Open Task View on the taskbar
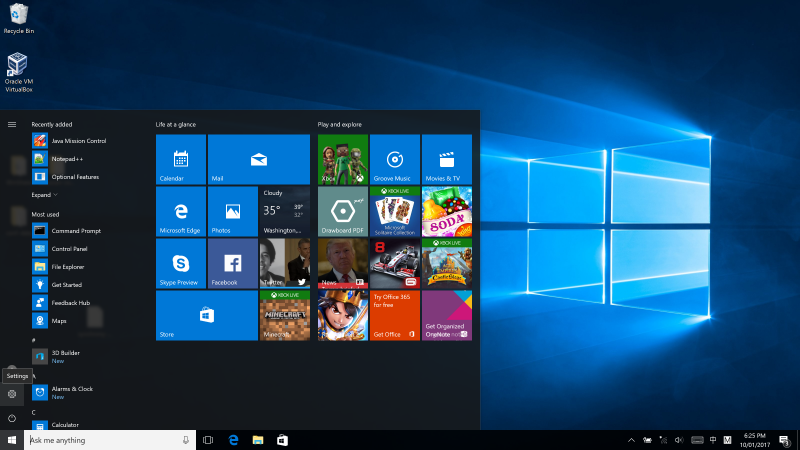 (x=208, y=440)
